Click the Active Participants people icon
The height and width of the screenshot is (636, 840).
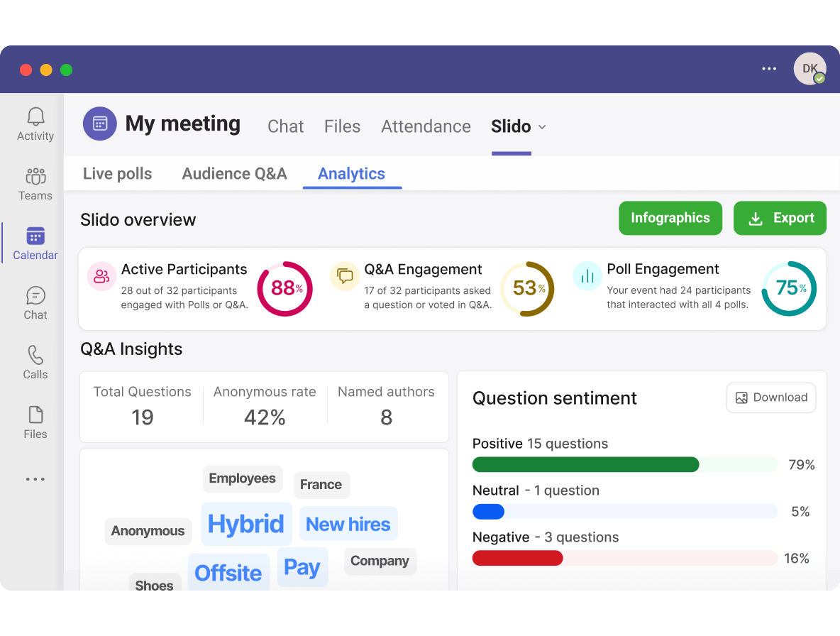click(x=101, y=276)
